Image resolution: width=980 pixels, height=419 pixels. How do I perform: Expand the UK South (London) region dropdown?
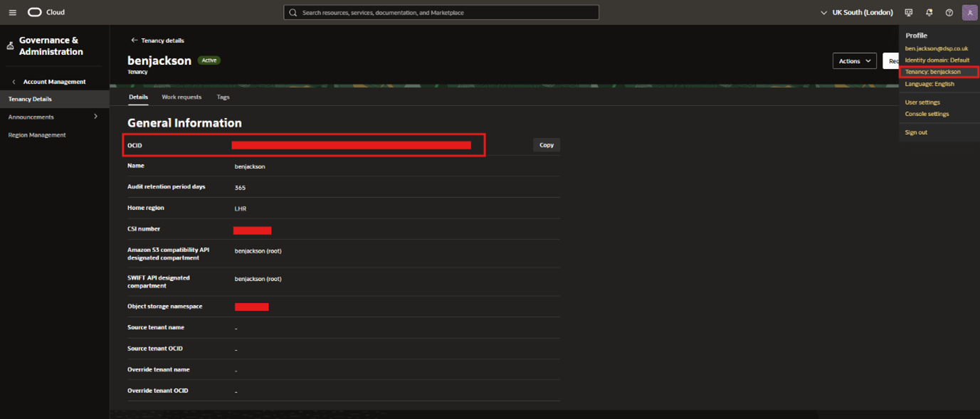857,13
